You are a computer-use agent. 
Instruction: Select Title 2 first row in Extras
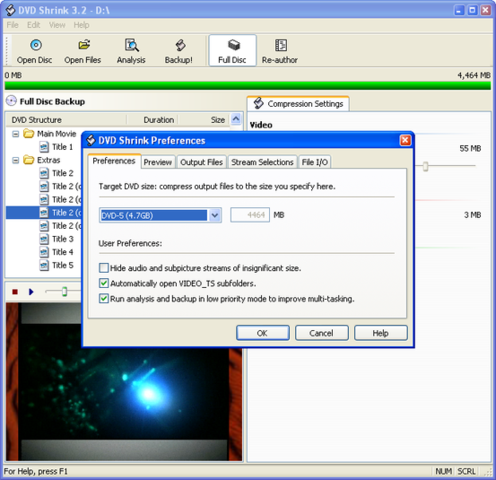point(63,173)
